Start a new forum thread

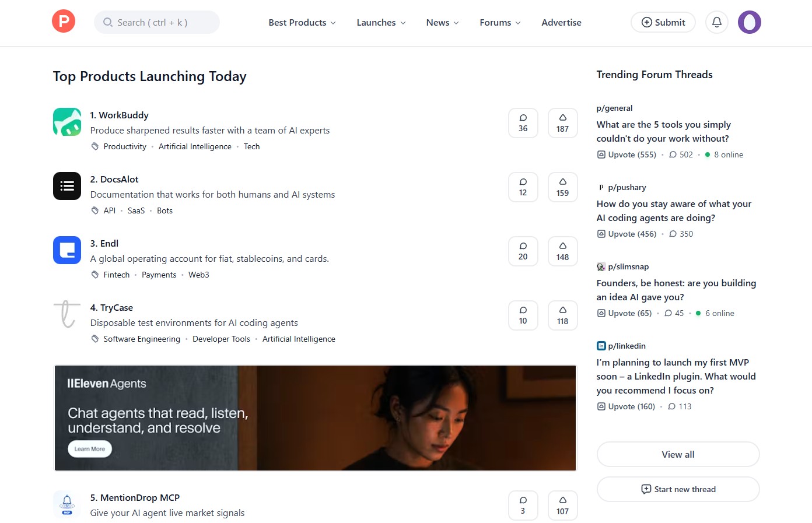tap(678, 489)
